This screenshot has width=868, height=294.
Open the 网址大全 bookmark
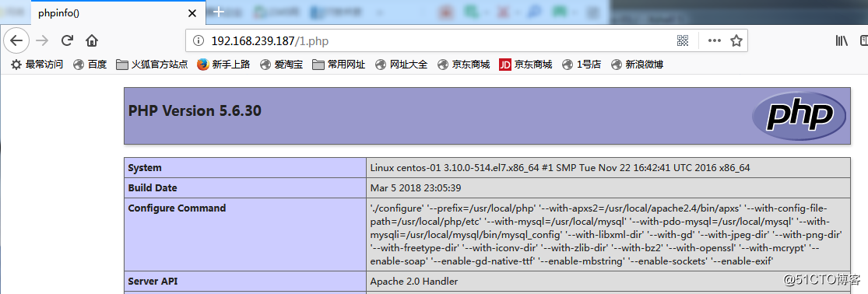point(401,65)
